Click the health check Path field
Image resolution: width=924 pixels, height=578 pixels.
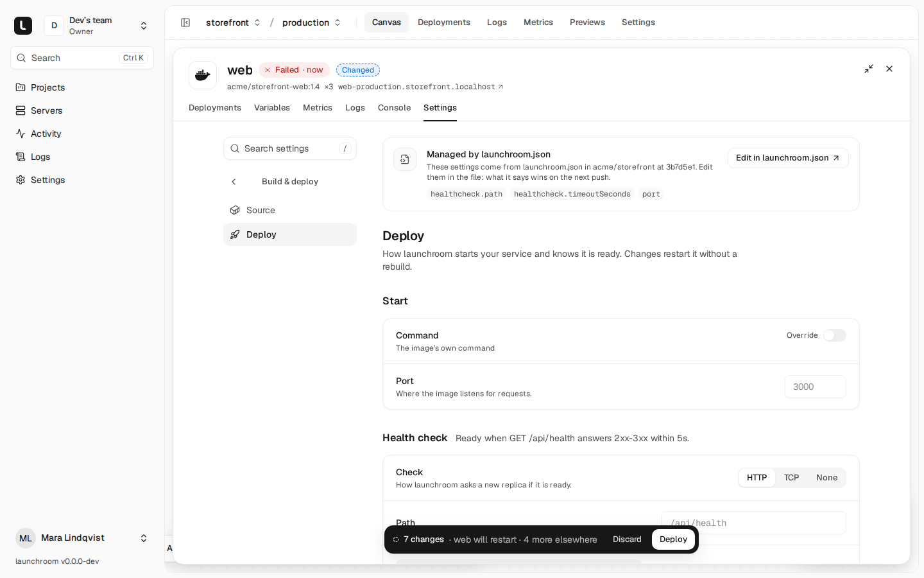click(x=753, y=523)
